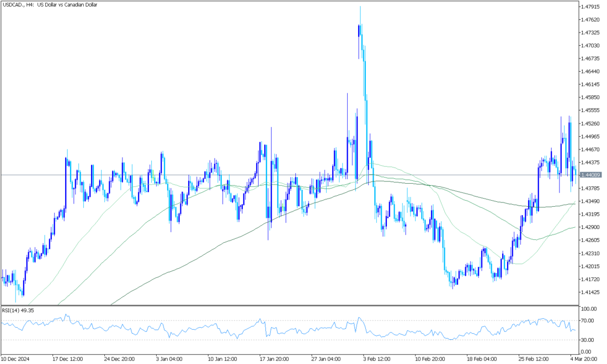Image resolution: width=607 pixels, height=364 pixels.
Task: Click the 17 Jan 20:00 time label
Action: click(275, 359)
